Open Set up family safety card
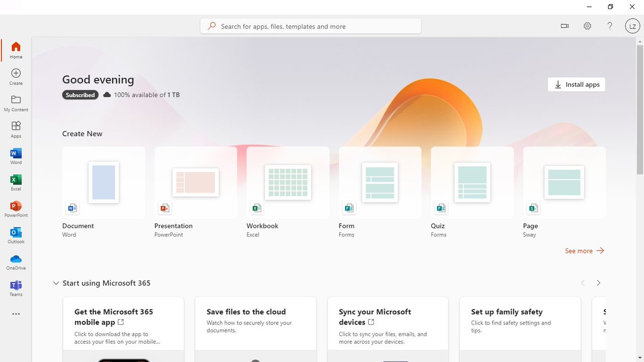This screenshot has width=644, height=362. (x=520, y=329)
